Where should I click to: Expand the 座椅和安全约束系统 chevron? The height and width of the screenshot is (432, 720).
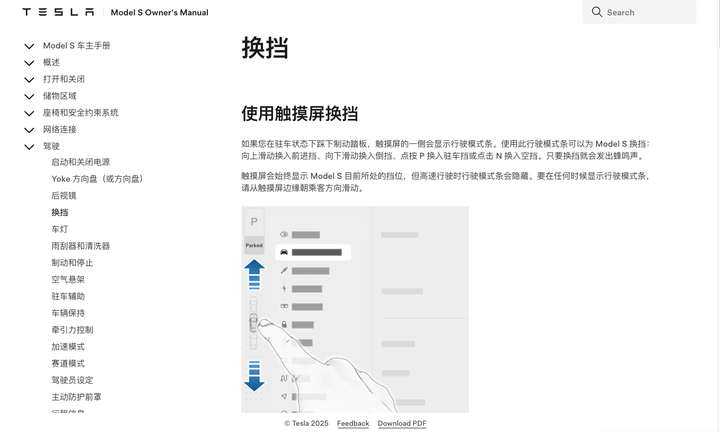coord(29,113)
